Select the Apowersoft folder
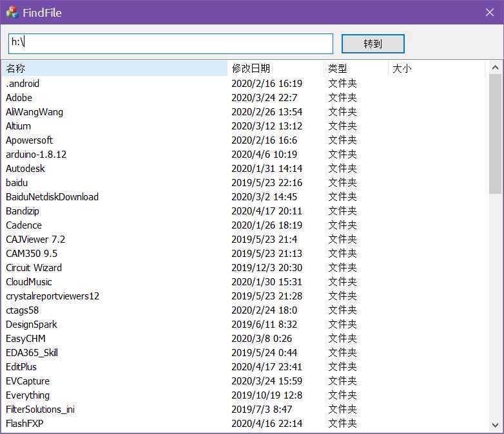This screenshot has height=434, width=504. [29, 140]
